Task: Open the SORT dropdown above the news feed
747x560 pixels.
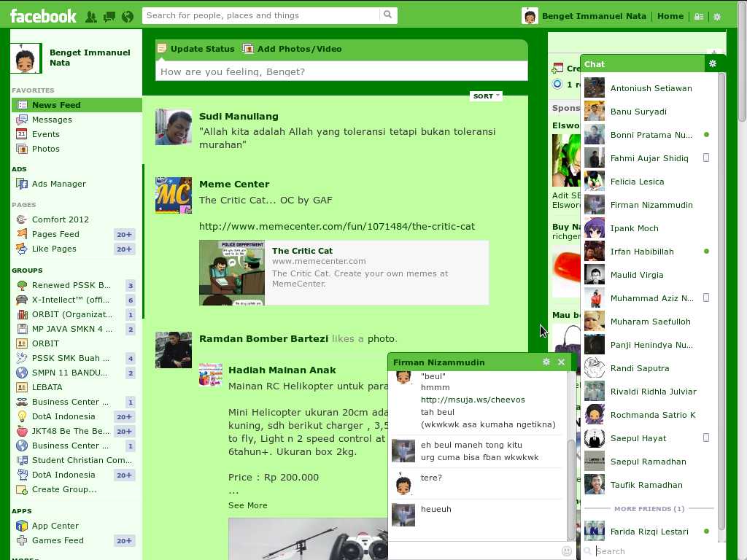Action: (485, 96)
